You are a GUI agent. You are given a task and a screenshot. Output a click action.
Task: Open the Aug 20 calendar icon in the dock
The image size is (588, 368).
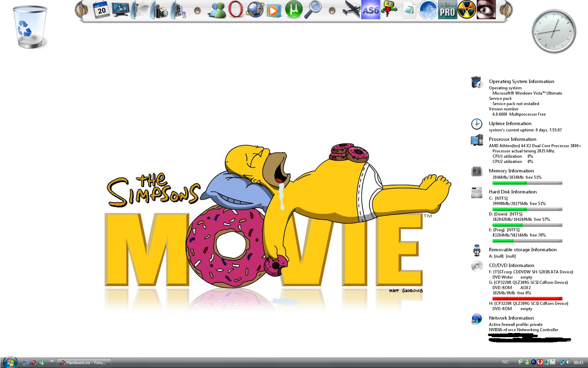pyautogui.click(x=101, y=9)
